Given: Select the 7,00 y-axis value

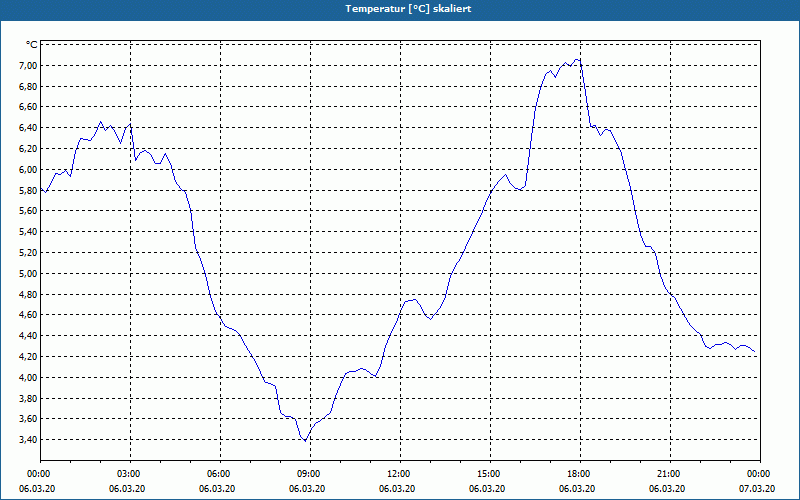Looking at the screenshot, I should (29, 66).
